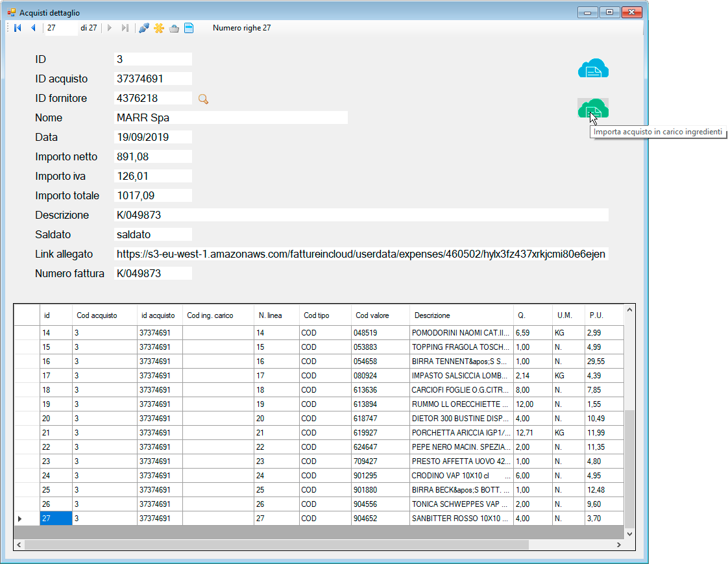Click the Descrizione field above Saldato
Screen dimensions: 728x564
[361, 215]
